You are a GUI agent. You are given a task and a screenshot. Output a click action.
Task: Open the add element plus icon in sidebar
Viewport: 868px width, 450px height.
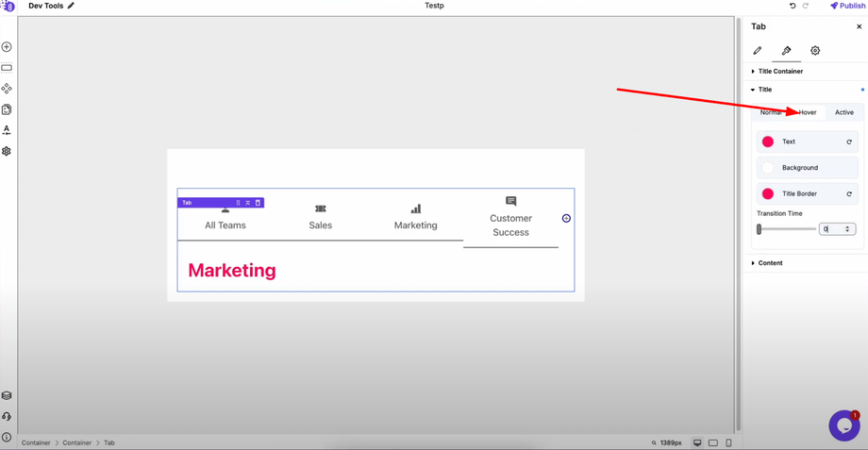point(7,47)
